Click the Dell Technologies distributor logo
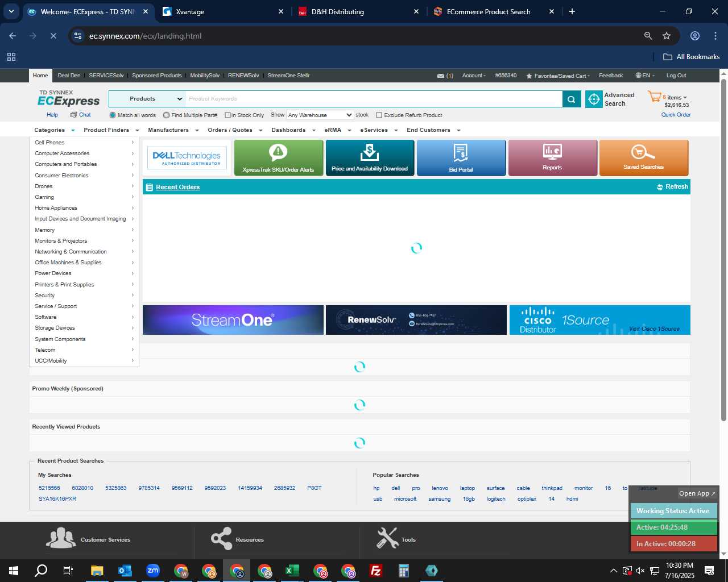Viewport: 728px width, 582px height. coord(187,157)
